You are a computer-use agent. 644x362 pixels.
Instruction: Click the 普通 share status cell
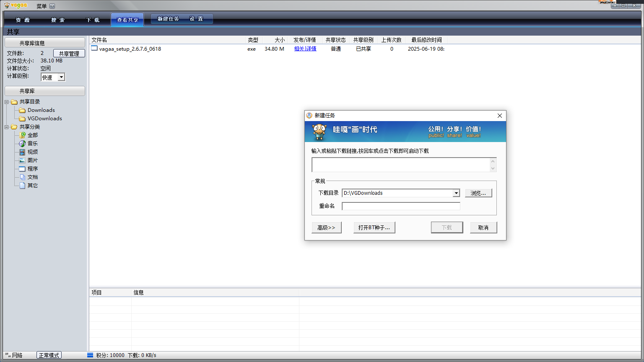[336, 49]
